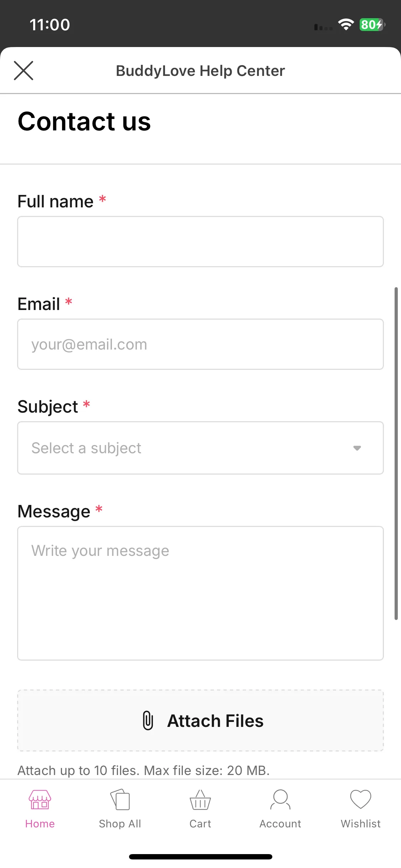Click the your@email.com email field
The image size is (401, 868).
click(x=200, y=344)
